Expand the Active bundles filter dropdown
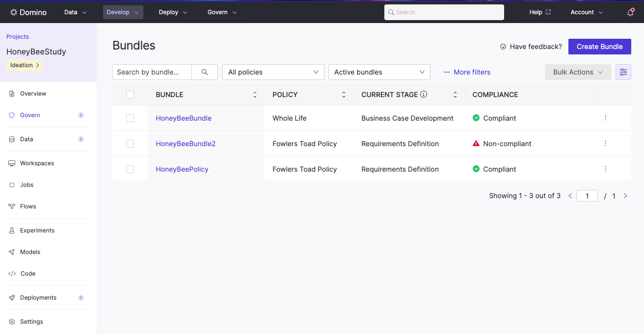The width and height of the screenshot is (644, 334). click(x=379, y=72)
